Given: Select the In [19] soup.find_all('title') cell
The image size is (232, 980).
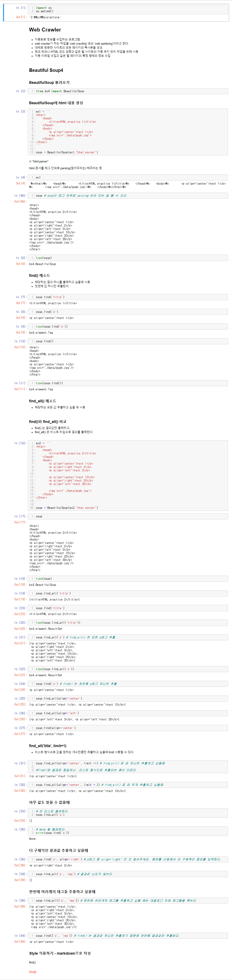Looking at the screenshot, I should click(128, 594).
